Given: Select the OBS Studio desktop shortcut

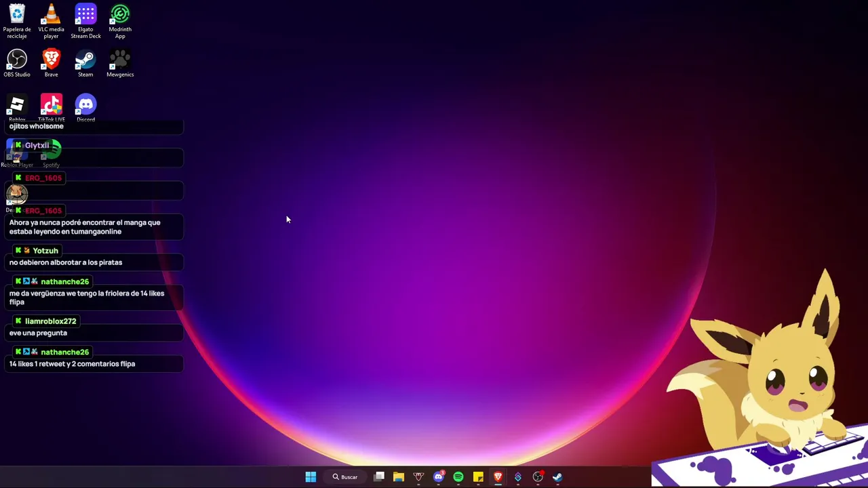Looking at the screenshot, I should (x=17, y=63).
